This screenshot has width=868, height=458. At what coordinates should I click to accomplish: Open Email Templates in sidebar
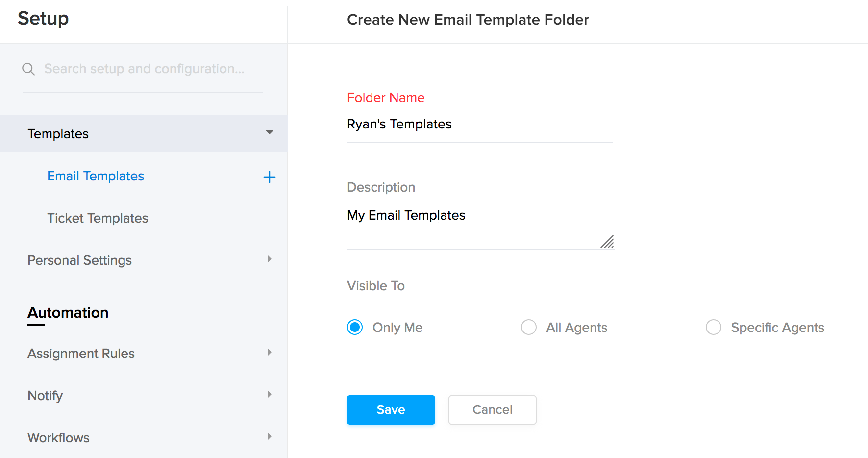coord(96,176)
